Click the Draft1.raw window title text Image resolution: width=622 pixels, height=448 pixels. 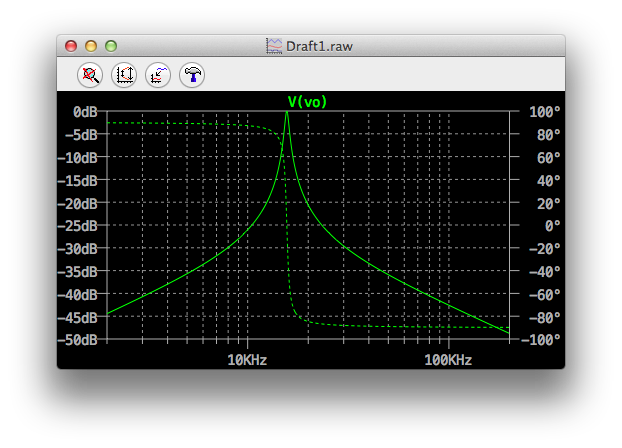(x=321, y=46)
